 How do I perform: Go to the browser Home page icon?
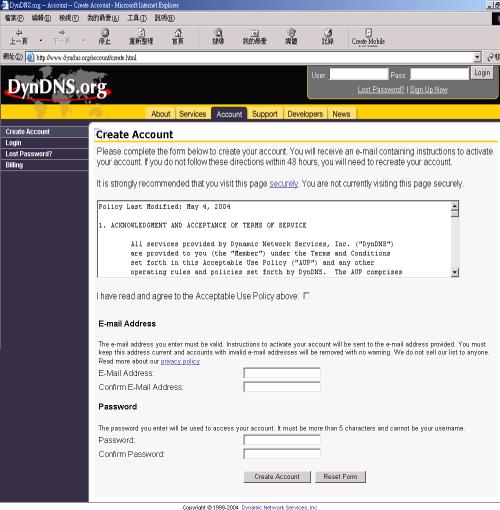pyautogui.click(x=178, y=37)
